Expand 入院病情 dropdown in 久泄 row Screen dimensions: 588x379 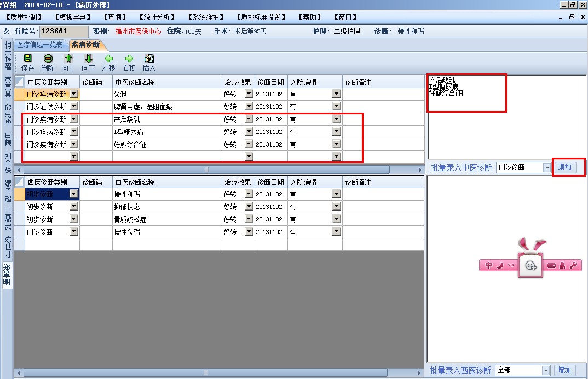tap(337, 94)
